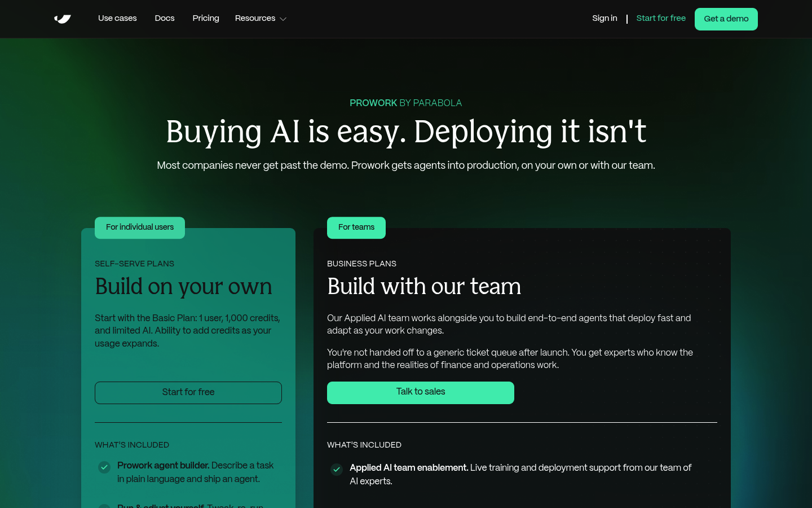The height and width of the screenshot is (508, 812).
Task: Click the Talk to sales button
Action: 421,392
